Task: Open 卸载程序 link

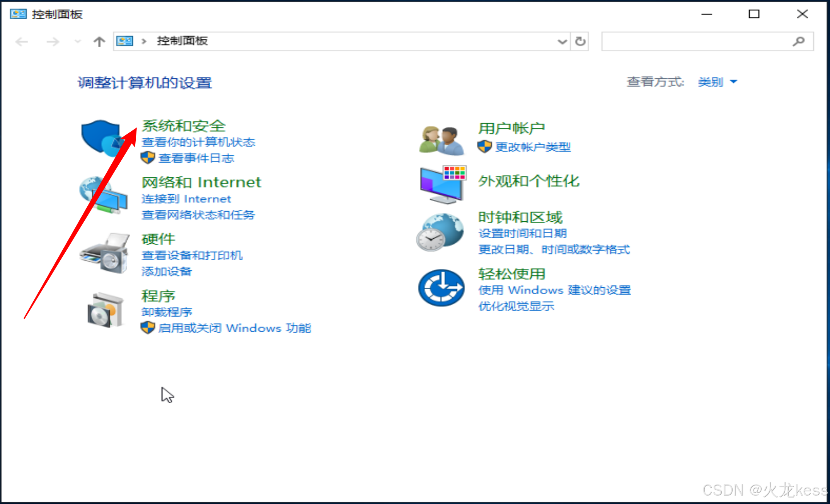Action: 167,312
